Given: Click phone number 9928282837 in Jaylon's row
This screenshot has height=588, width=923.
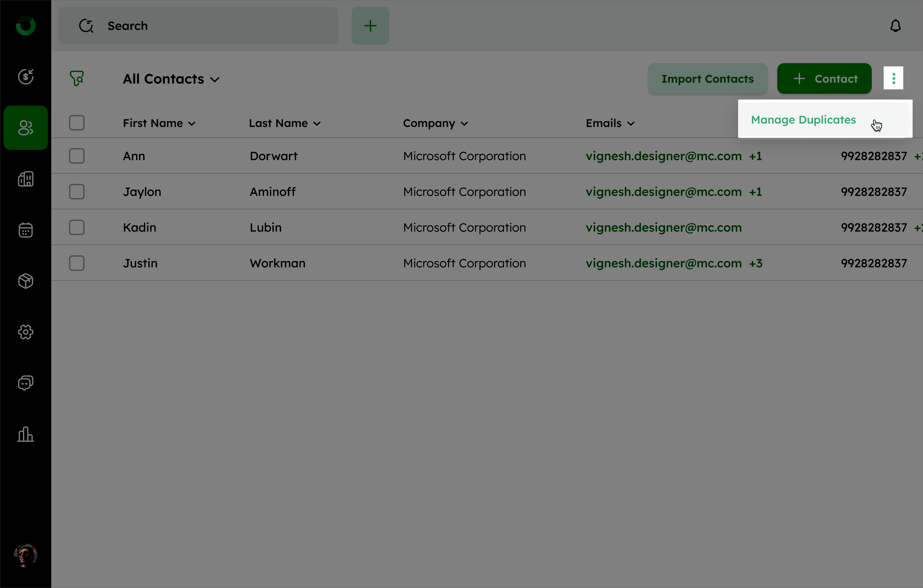Looking at the screenshot, I should (874, 192).
